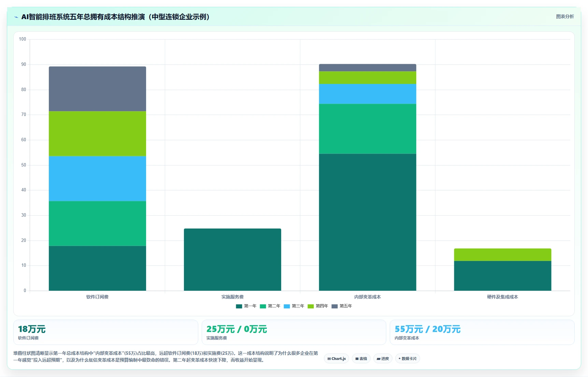Screen dimensions: 588x377
Task: Click the Chart.js tag
Action: [336, 359]
